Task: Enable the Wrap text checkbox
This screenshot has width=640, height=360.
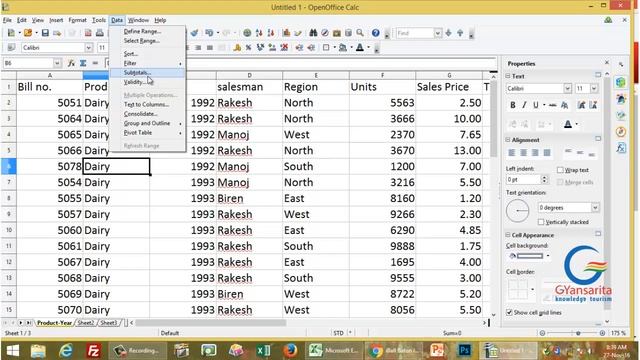Action: (x=560, y=170)
